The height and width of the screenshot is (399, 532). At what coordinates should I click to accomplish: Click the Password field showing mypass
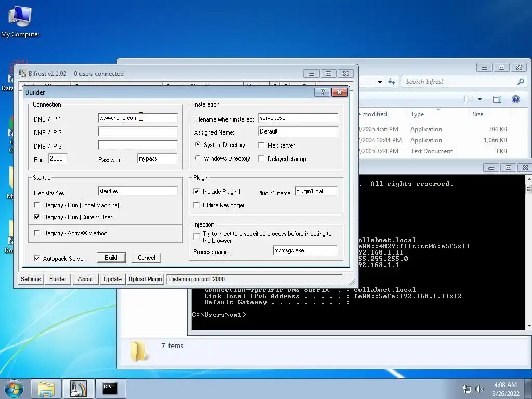point(157,158)
